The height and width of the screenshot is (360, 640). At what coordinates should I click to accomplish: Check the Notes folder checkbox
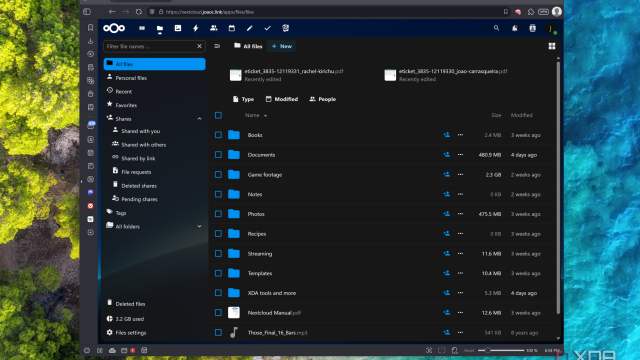[x=218, y=194]
